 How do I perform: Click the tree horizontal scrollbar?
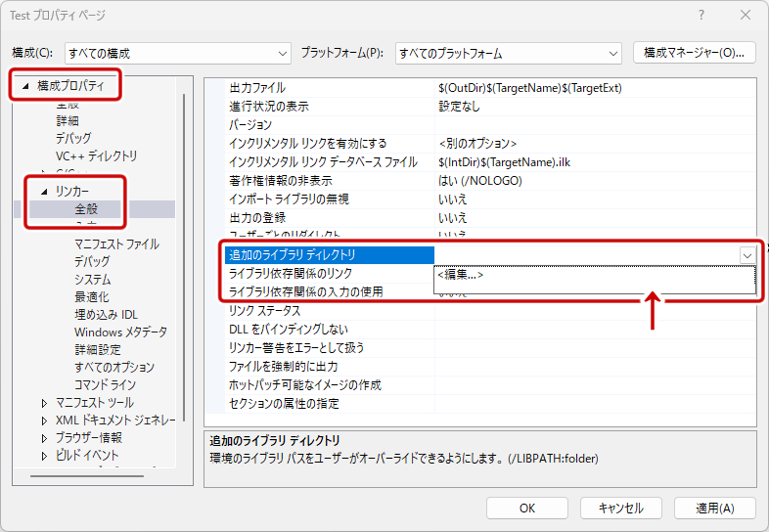pos(87,476)
